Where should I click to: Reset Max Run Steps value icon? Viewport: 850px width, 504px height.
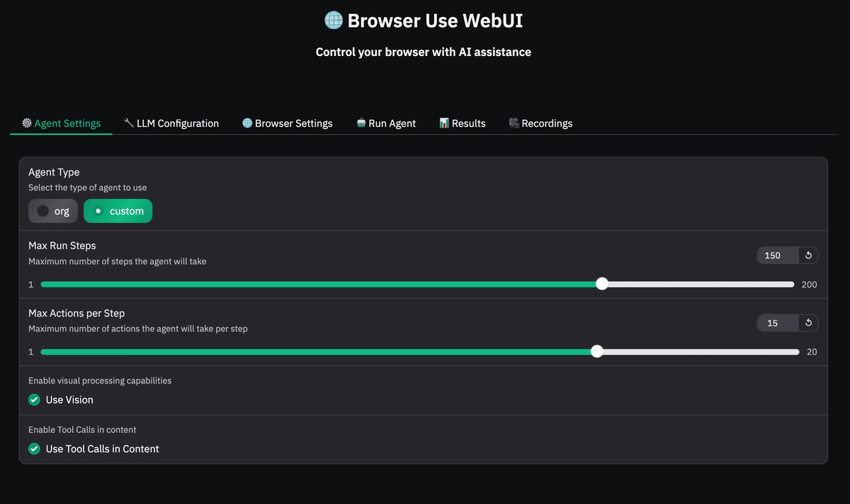point(808,256)
